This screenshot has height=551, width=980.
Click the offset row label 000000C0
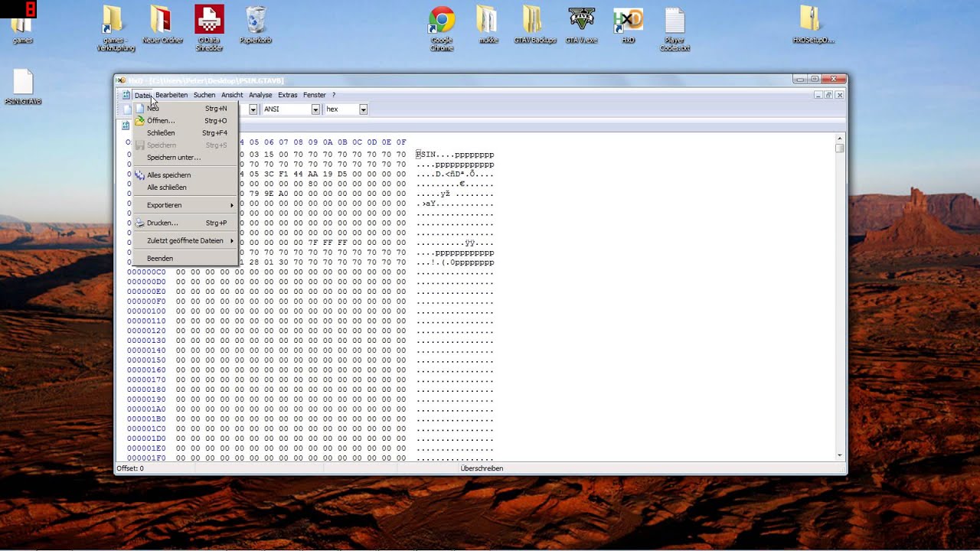pyautogui.click(x=146, y=272)
